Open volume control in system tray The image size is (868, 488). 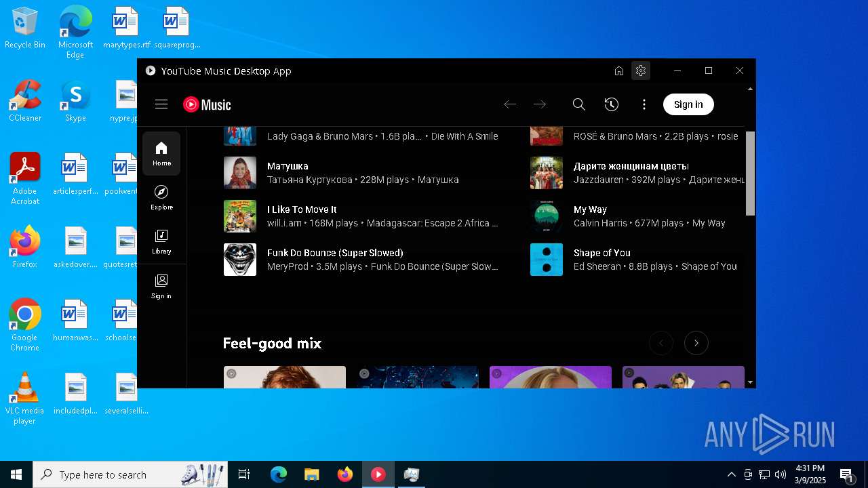coord(781,474)
